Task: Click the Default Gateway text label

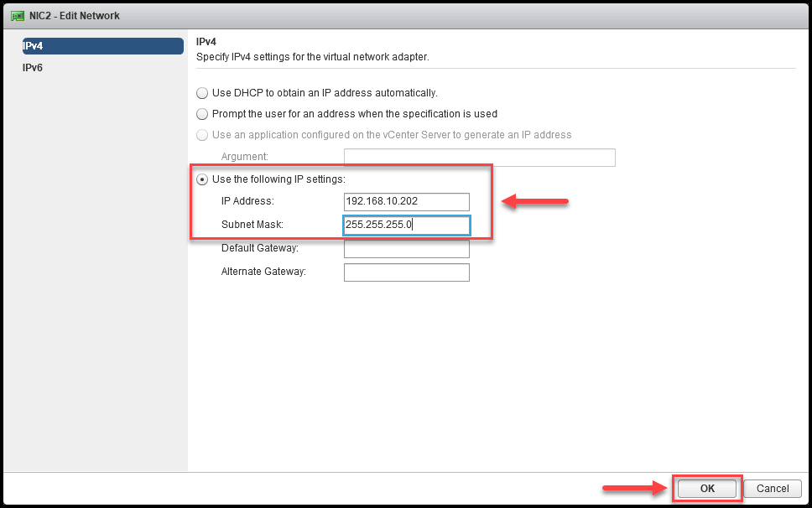Action: 260,248
